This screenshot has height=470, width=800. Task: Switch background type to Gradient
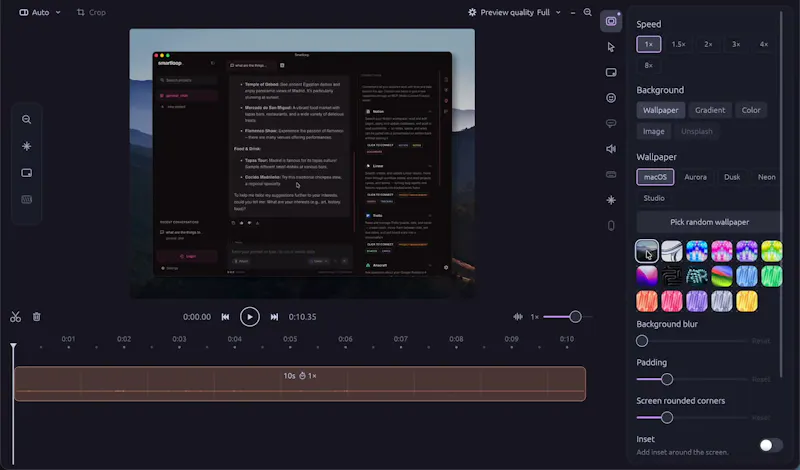pos(710,110)
